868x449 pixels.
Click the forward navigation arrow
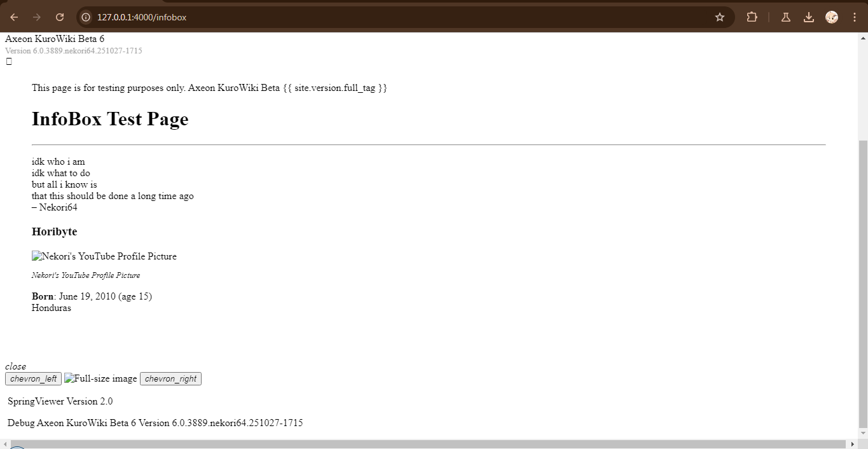(36, 17)
